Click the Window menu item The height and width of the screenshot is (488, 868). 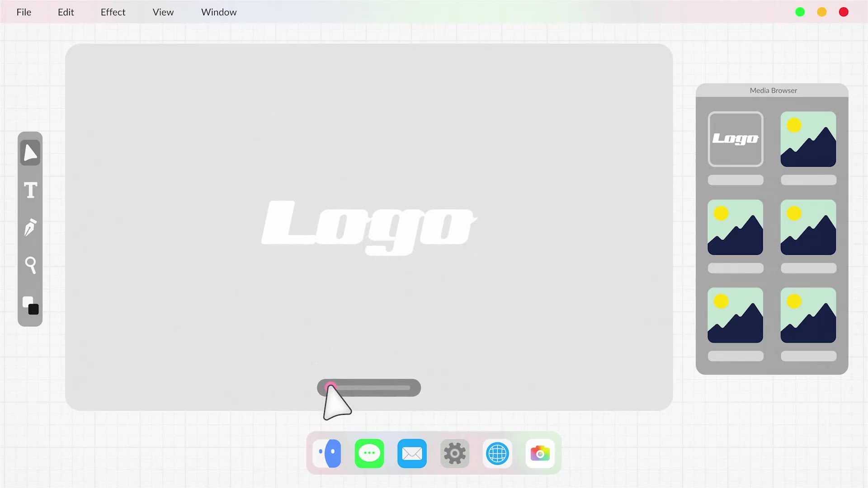[219, 12]
